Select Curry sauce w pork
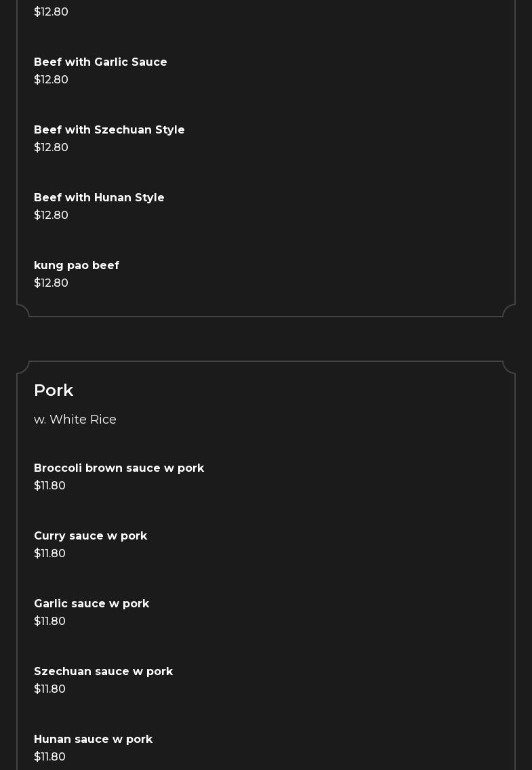Image resolution: width=532 pixels, height=770 pixels. coord(90,535)
